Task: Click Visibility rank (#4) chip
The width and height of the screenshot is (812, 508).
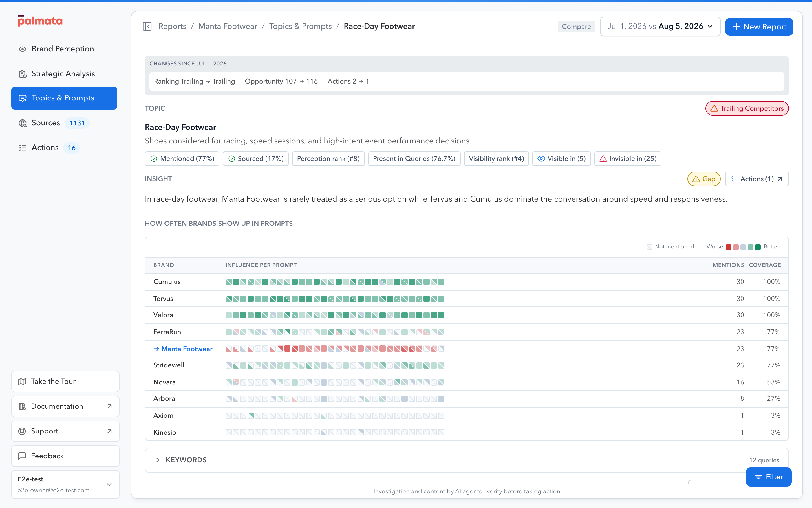Action: click(x=496, y=159)
